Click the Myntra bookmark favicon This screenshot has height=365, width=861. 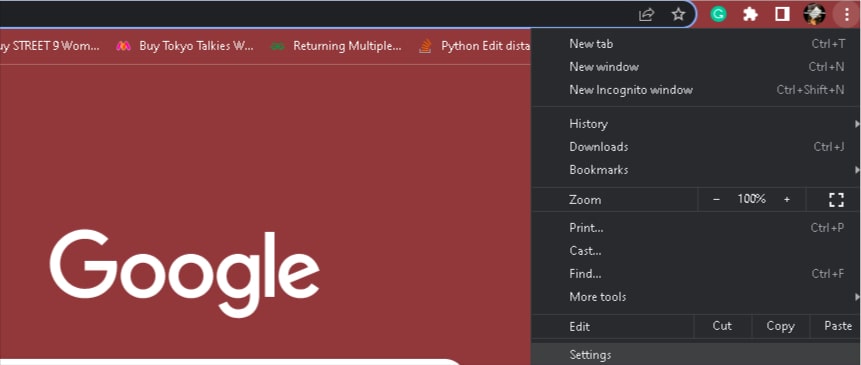[124, 46]
